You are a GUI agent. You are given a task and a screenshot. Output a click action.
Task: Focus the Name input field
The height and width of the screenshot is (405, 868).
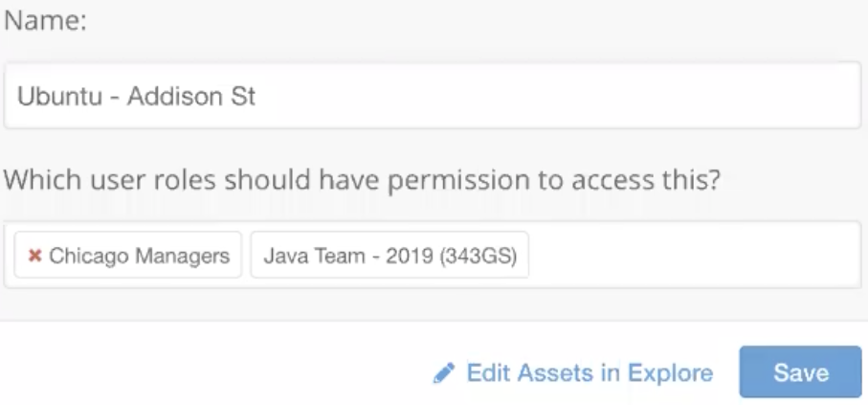(x=433, y=96)
